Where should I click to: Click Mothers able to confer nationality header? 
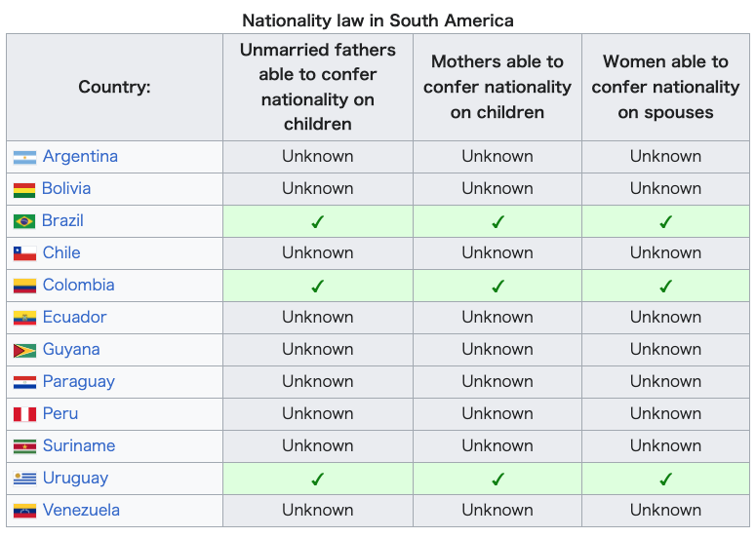click(x=497, y=87)
